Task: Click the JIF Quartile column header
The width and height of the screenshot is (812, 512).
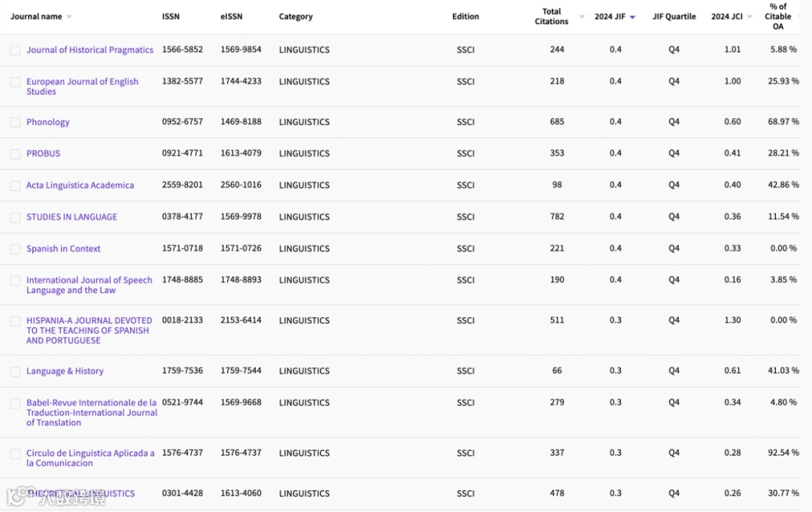Action: click(x=674, y=17)
